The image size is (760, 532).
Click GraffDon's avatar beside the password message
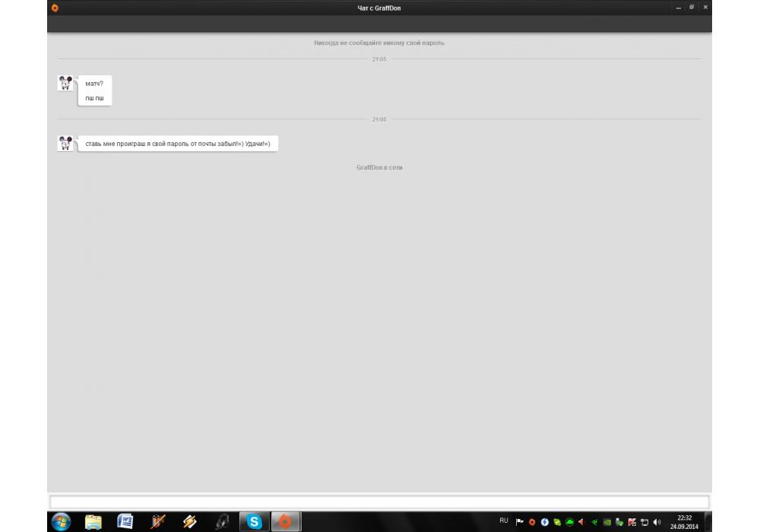(65, 143)
